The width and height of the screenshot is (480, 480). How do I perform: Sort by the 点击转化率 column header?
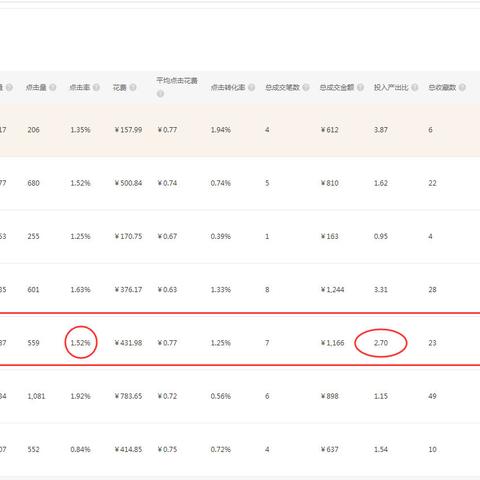[x=228, y=87]
